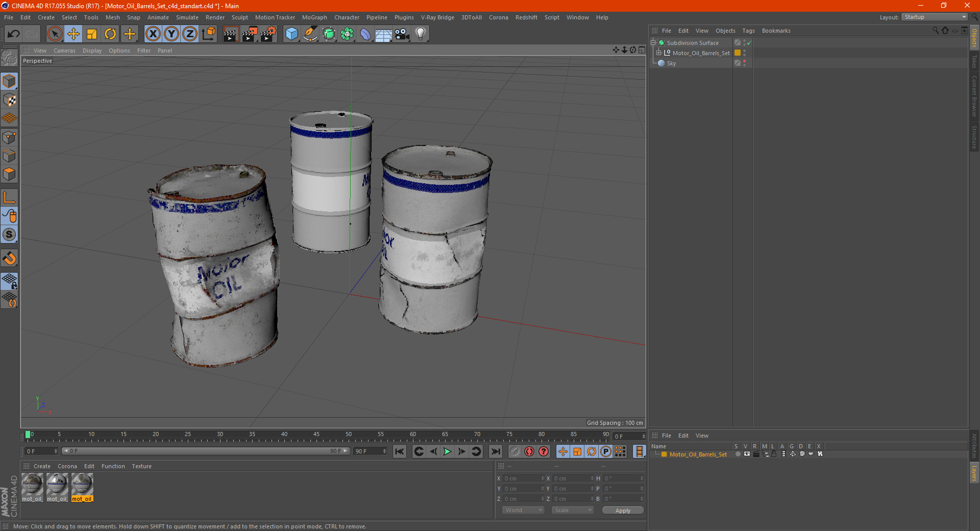Select the Live Selection tool
This screenshot has width=980, height=531.
coord(55,34)
